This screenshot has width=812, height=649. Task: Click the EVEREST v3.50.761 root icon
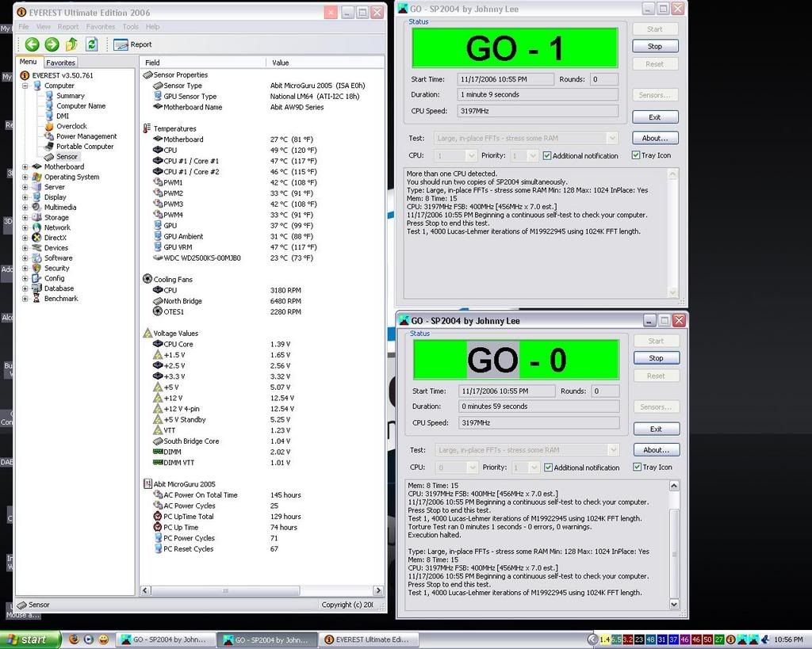25,75
